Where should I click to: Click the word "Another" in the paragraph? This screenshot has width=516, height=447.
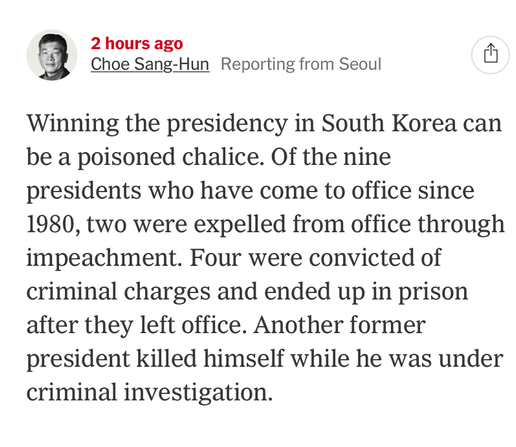(298, 325)
